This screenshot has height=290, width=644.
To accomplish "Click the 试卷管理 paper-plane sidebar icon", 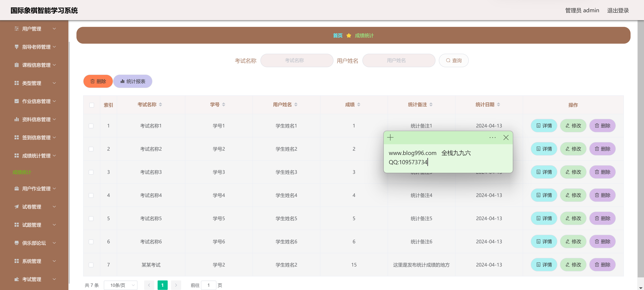I will coord(16,207).
